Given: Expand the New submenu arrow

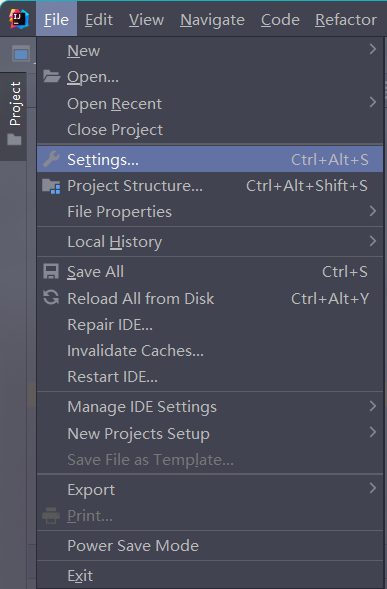Looking at the screenshot, I should (x=372, y=49).
